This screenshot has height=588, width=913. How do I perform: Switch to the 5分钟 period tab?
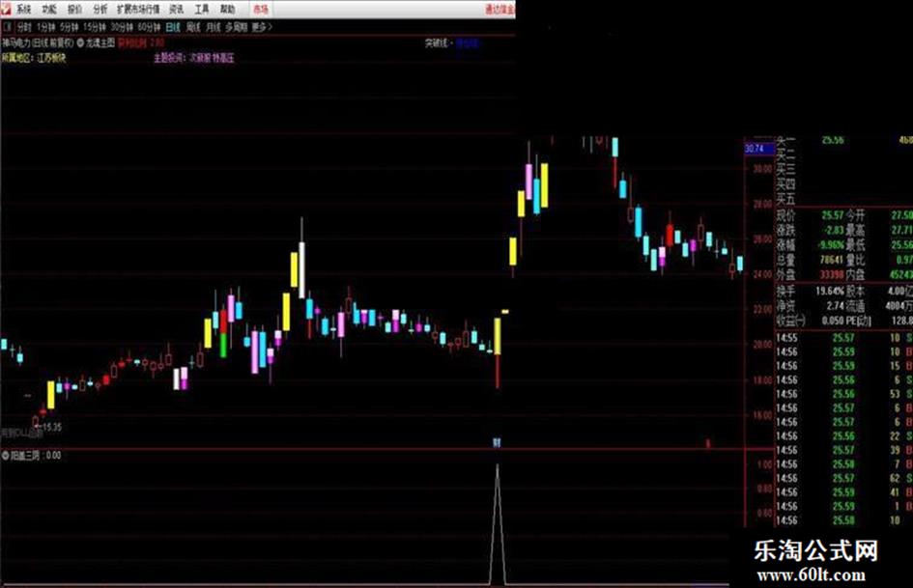coord(69,27)
